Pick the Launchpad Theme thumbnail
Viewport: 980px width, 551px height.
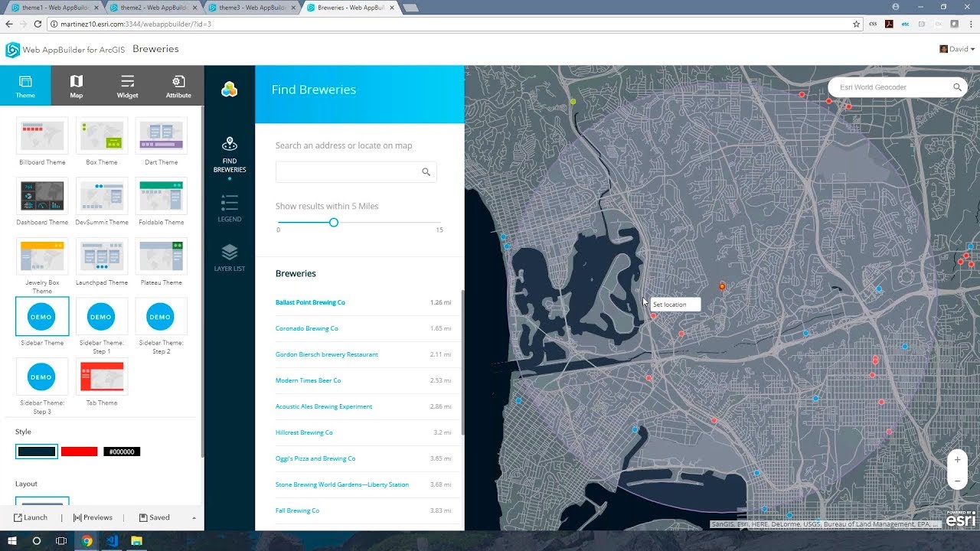(x=102, y=256)
